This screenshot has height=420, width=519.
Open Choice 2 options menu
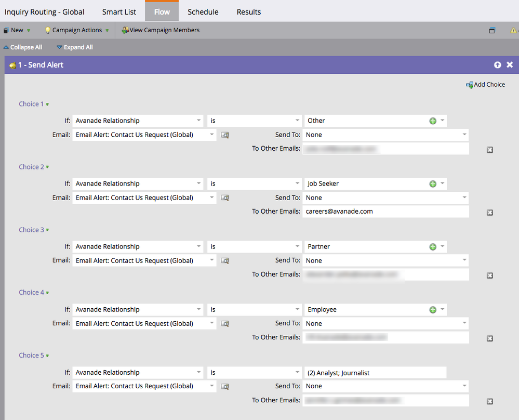pos(47,167)
